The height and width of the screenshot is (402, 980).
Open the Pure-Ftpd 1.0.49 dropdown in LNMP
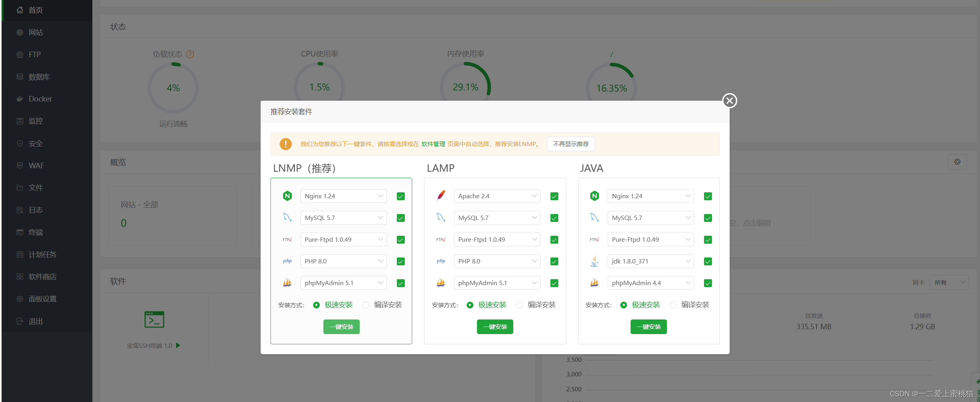tap(344, 239)
